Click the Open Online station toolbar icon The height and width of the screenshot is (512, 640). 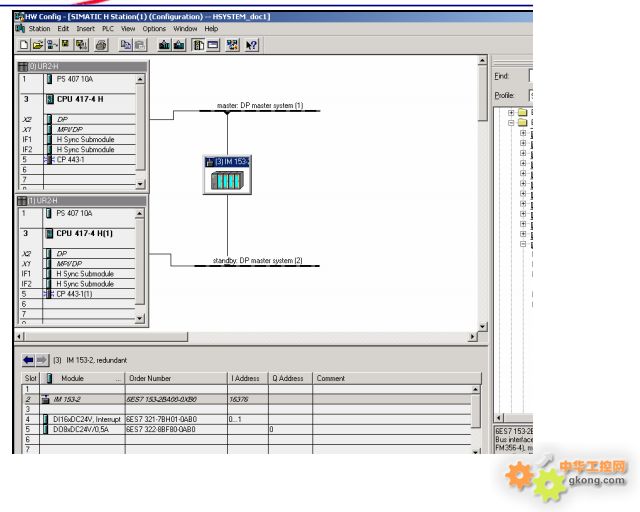(x=52, y=45)
